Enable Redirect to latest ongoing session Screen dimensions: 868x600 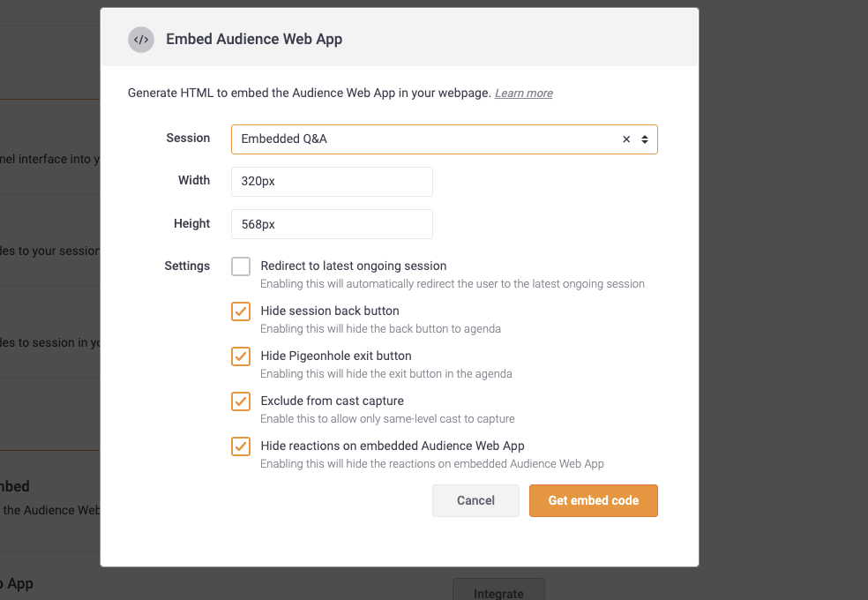tap(241, 266)
